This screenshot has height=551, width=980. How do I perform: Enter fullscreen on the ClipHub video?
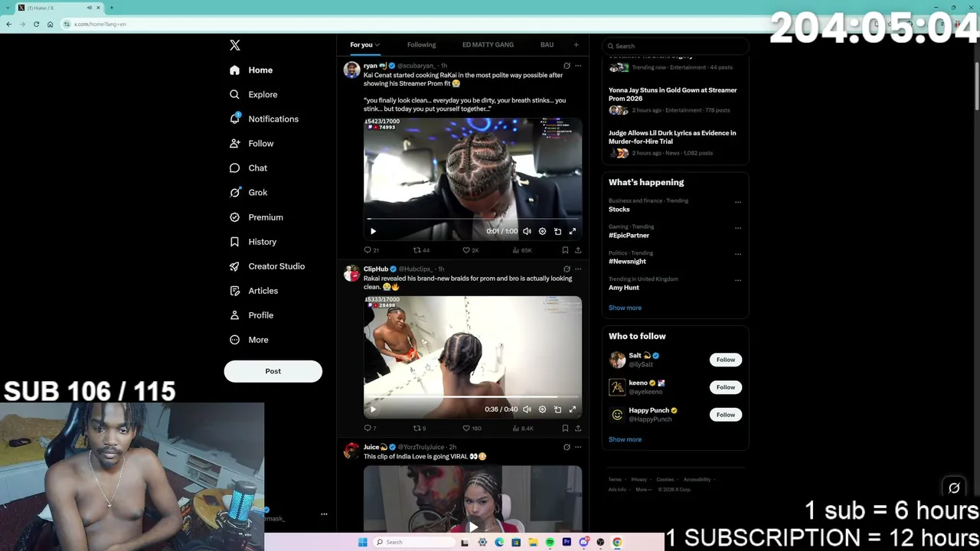pyautogui.click(x=572, y=409)
